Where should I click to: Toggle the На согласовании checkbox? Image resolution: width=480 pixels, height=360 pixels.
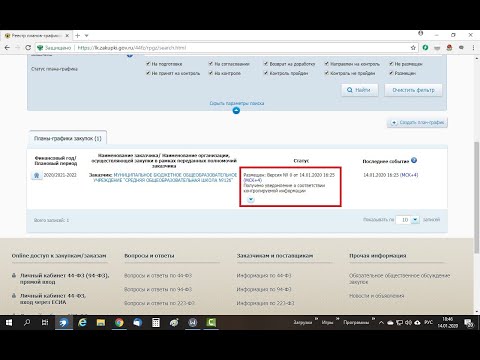(x=211, y=63)
